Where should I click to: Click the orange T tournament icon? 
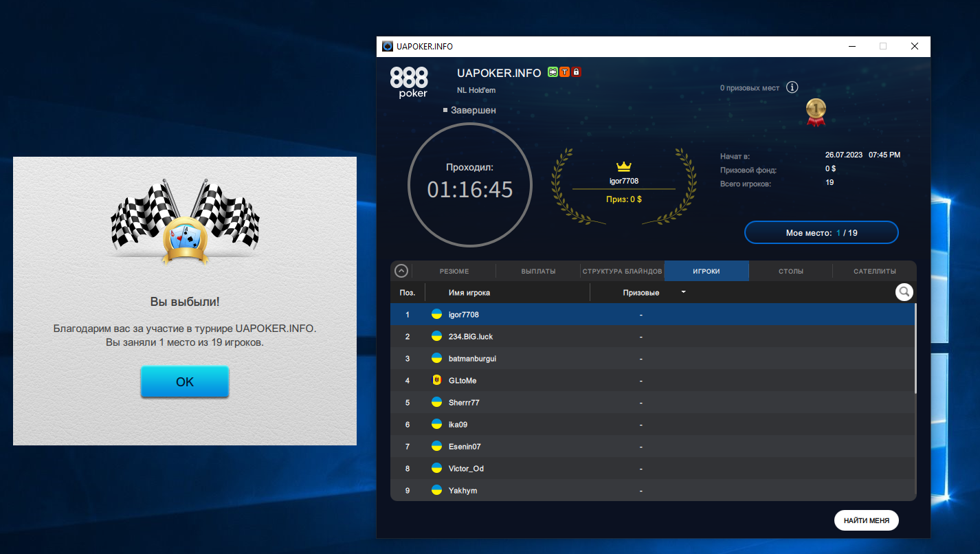[564, 71]
